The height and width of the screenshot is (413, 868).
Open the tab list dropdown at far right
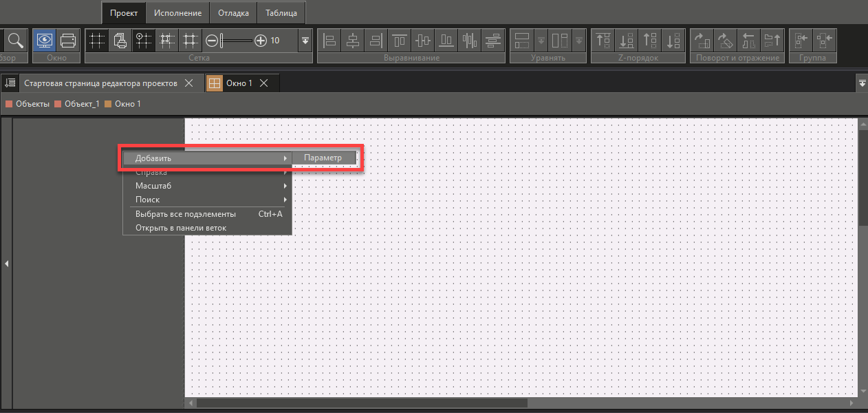862,83
